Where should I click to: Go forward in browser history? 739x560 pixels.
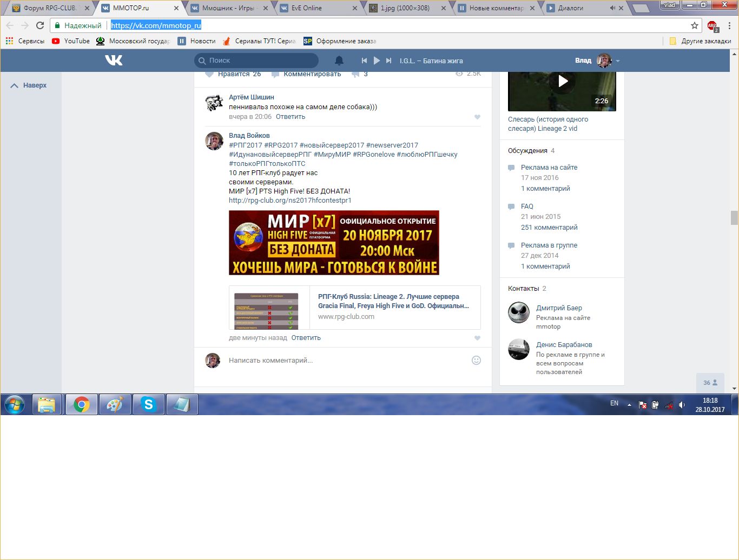25,25
